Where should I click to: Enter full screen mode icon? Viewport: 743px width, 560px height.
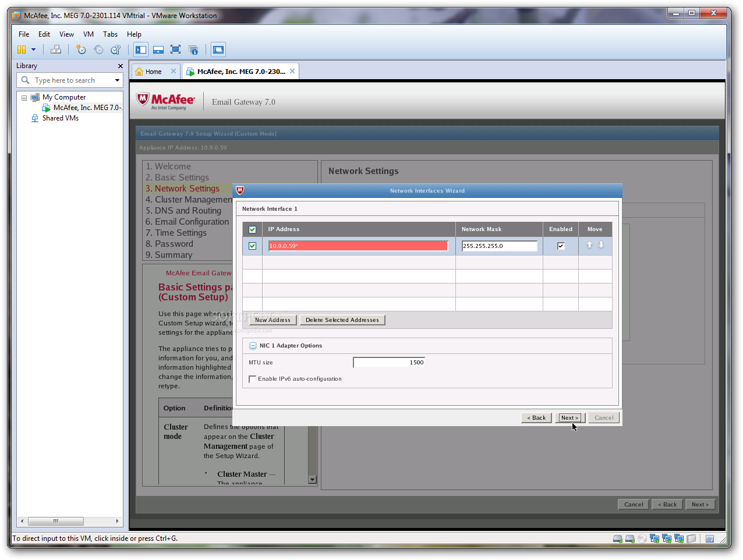[x=176, y=49]
